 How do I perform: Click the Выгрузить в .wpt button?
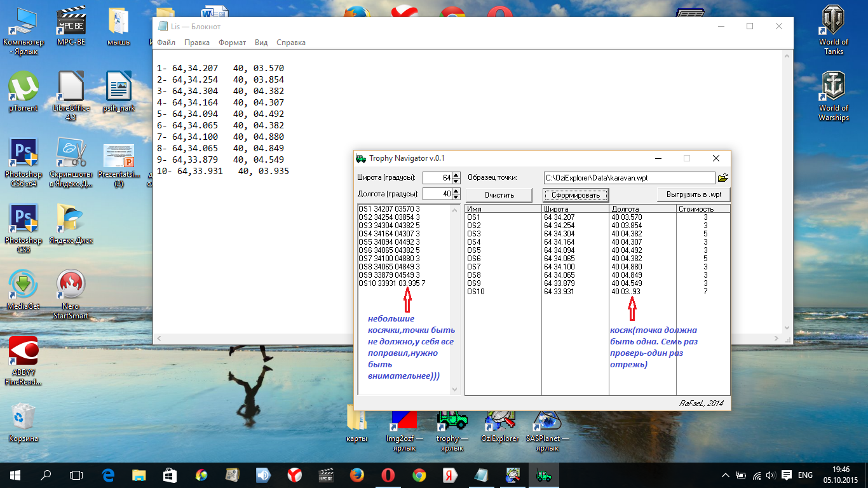point(693,194)
